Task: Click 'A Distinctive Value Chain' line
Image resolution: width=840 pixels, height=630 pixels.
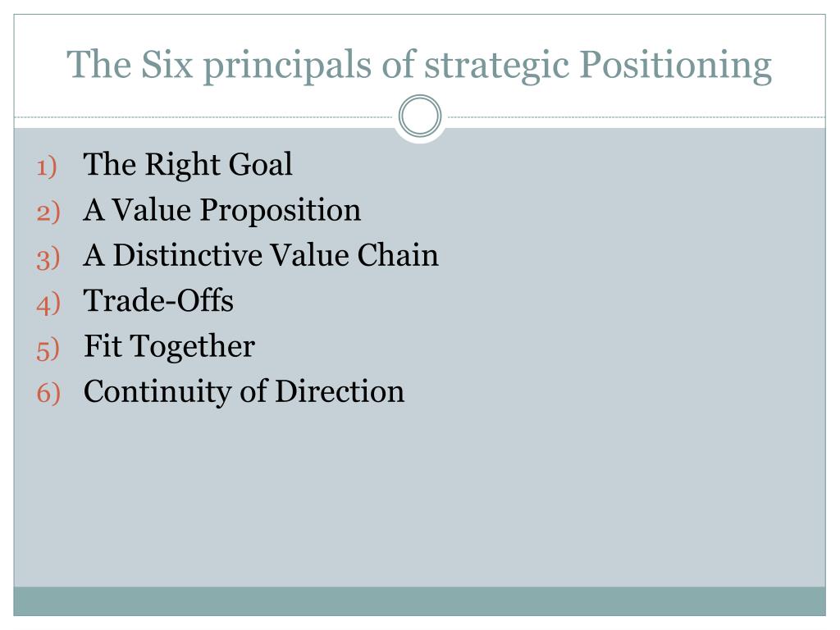Action: pos(261,255)
